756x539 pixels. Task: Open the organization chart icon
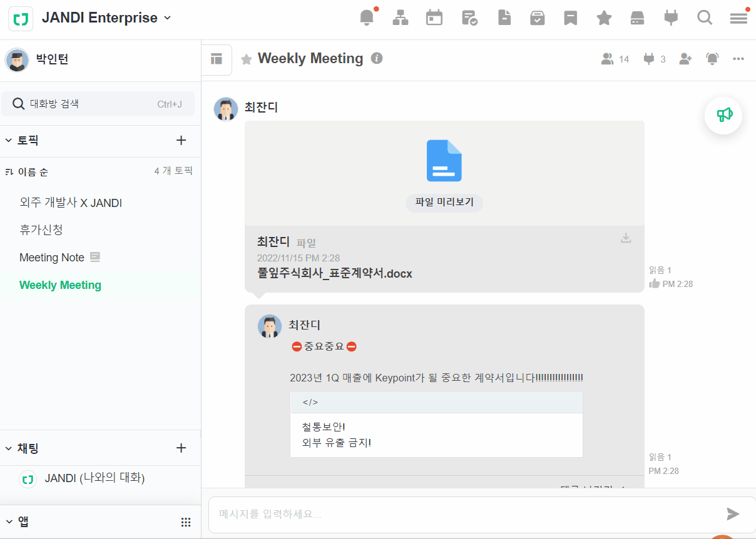click(401, 18)
